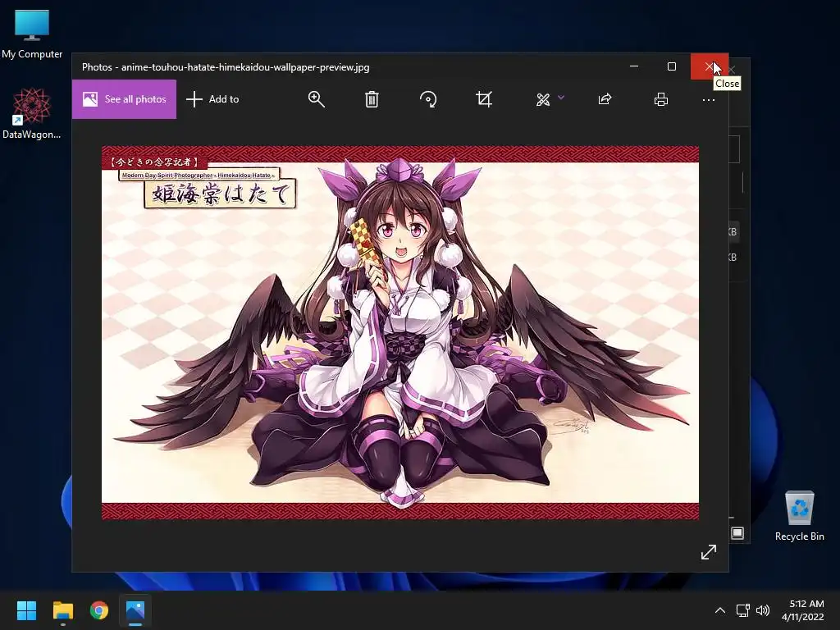Share the photo with share icon
The image size is (840, 630).
click(x=605, y=99)
